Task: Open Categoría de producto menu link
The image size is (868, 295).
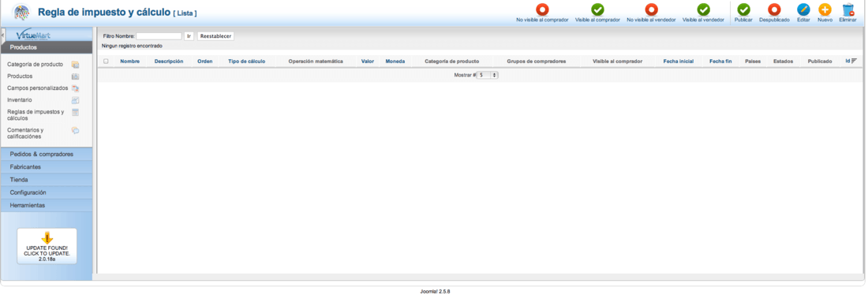Action: pos(35,64)
